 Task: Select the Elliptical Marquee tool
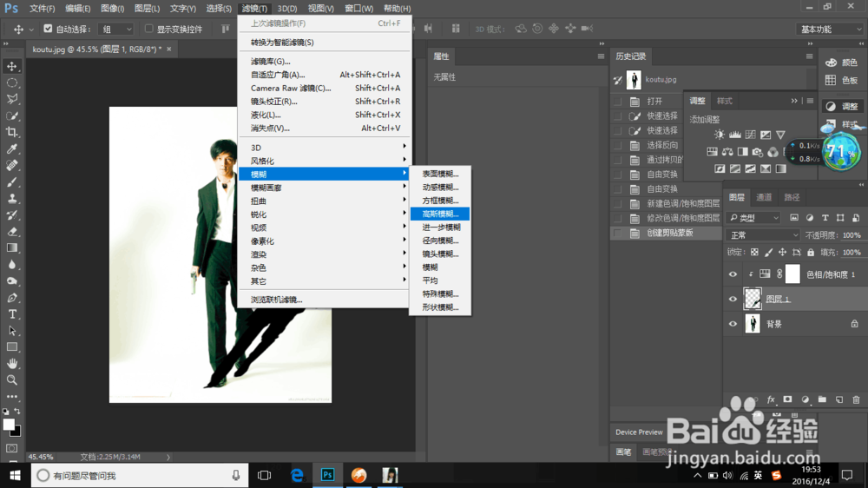click(11, 83)
